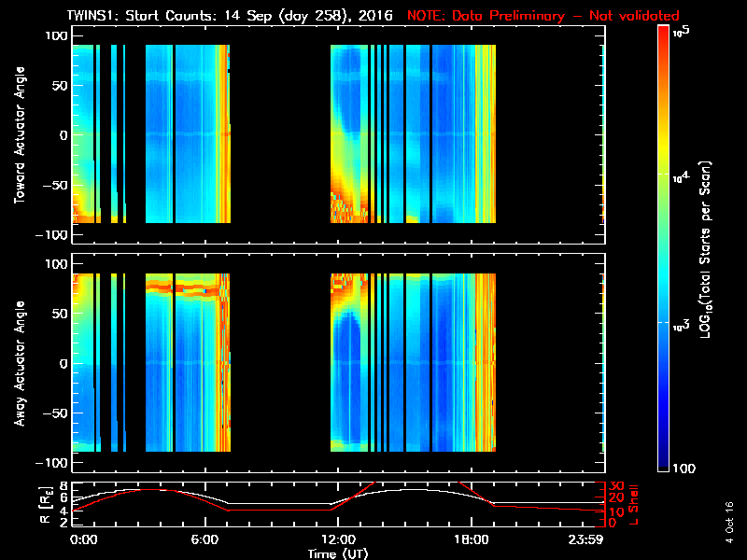
Task: Click the 10^5 label at colorbar top
Action: [684, 31]
